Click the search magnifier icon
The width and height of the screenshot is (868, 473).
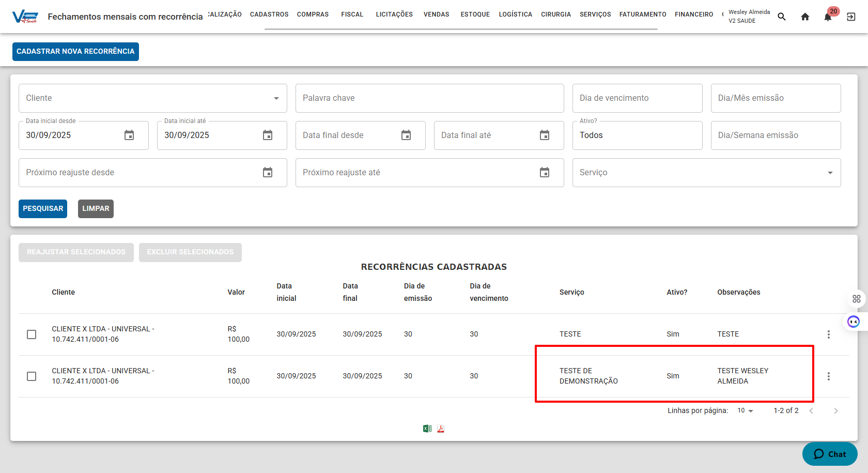click(x=782, y=17)
